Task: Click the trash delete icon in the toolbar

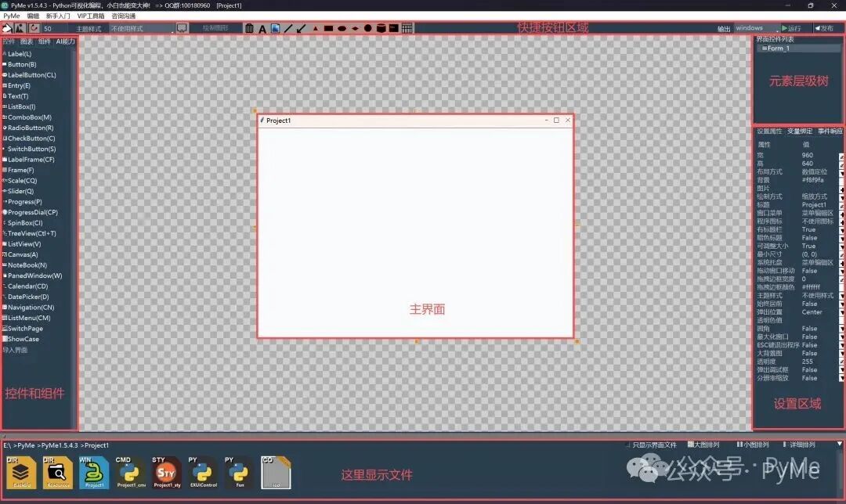Action: [249, 28]
